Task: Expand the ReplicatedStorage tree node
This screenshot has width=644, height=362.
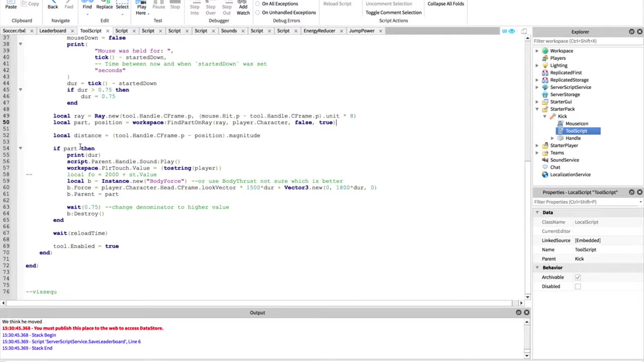Action: tap(537, 80)
